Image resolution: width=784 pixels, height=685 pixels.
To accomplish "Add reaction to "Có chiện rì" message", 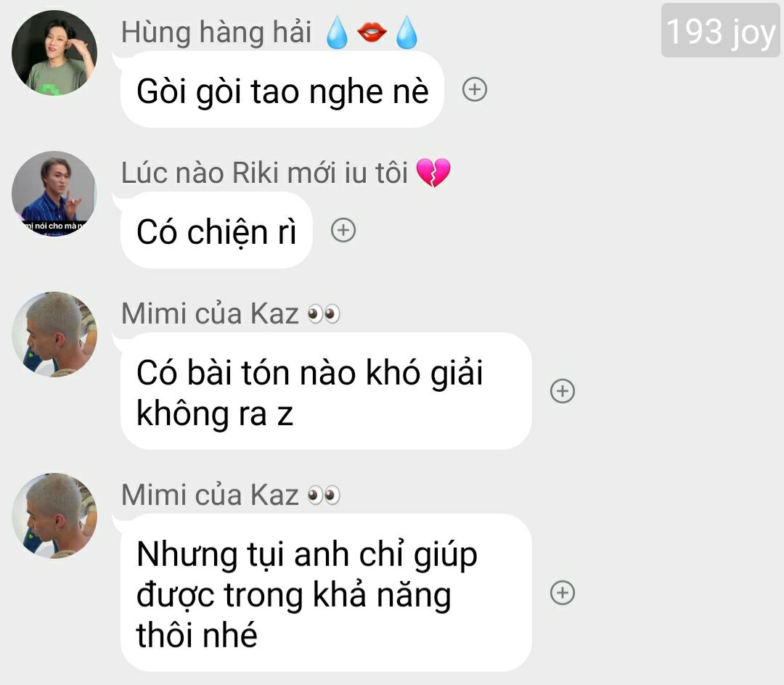I will pos(343,230).
